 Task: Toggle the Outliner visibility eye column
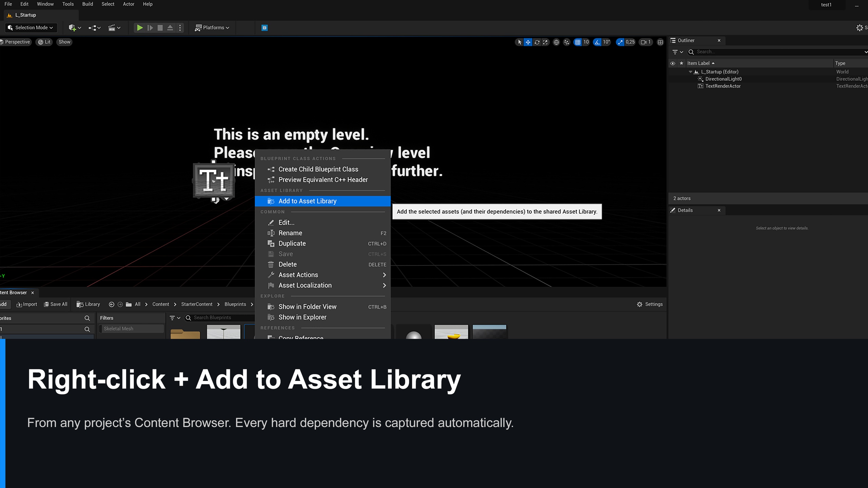(673, 63)
